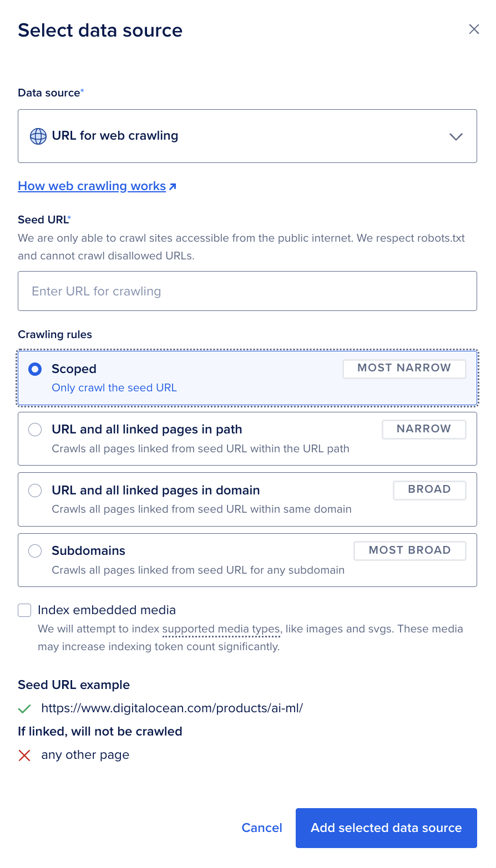Select the Subdomains crawling rule

pyautogui.click(x=34, y=550)
